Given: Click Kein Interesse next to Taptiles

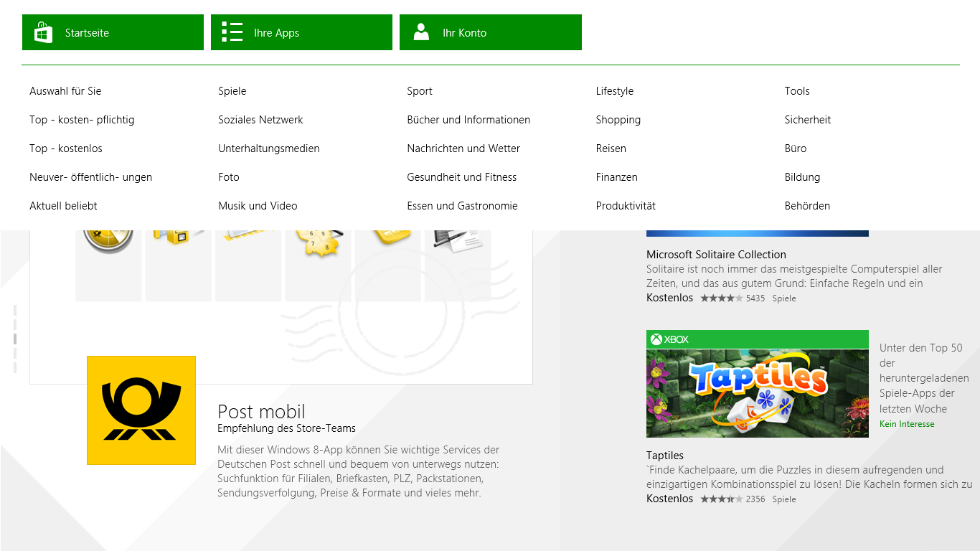Looking at the screenshot, I should [x=907, y=424].
